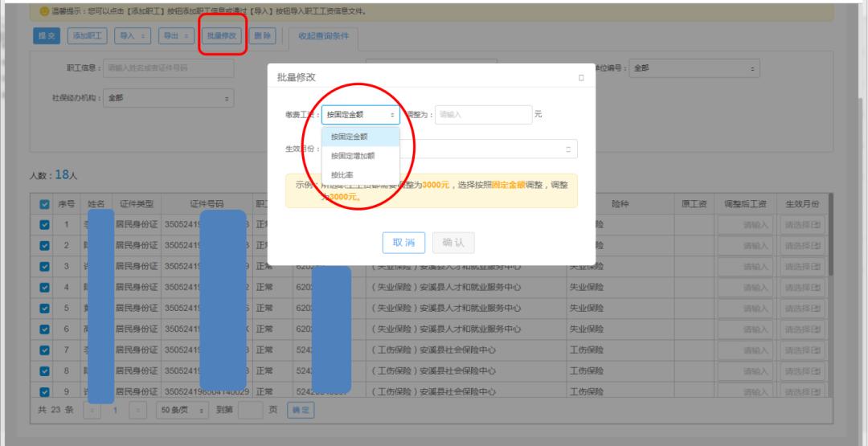Focus the 调整为 amount input
868x446 pixels.
pyautogui.click(x=483, y=115)
